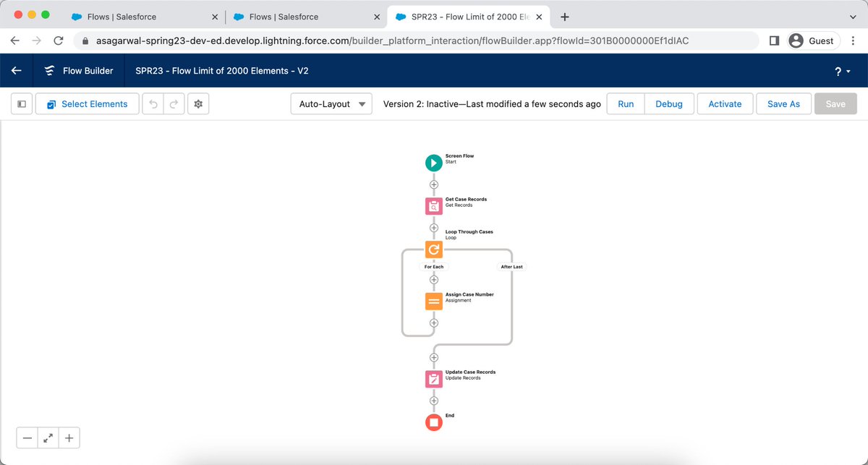Open the Update Case Records element icon
Viewport: 868px width, 465px height.
433,378
